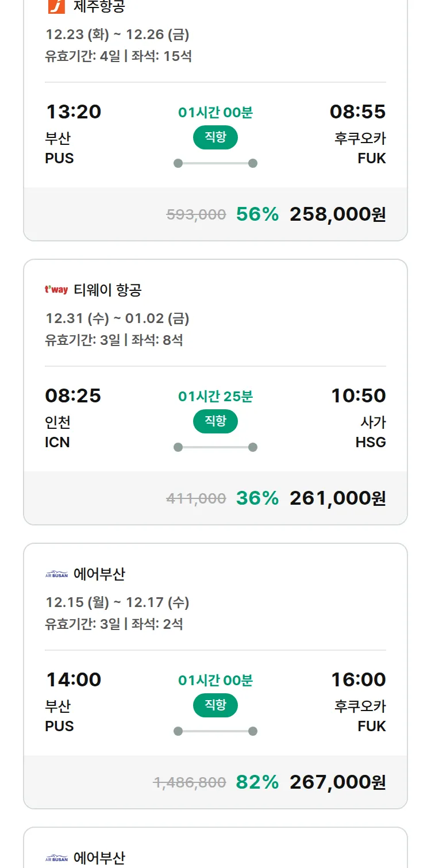The image size is (431, 868).
Task: Select the 267,000원 fare
Action: click(337, 782)
